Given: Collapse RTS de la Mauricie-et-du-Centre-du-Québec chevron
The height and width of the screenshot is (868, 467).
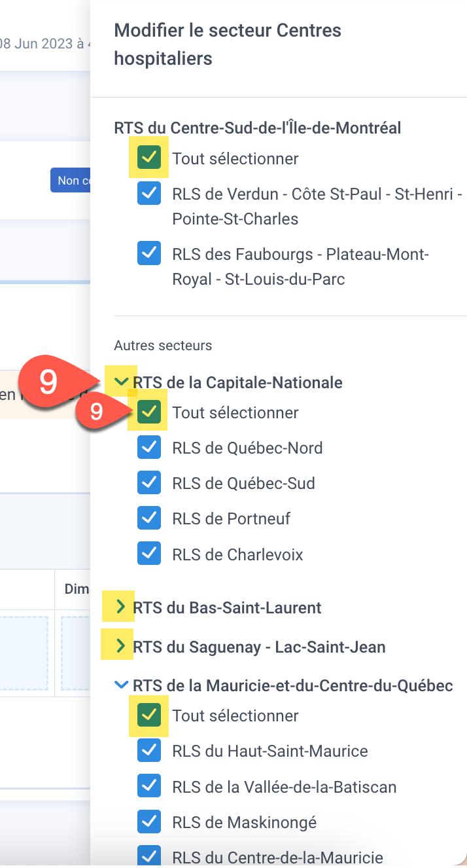Looking at the screenshot, I should (x=121, y=685).
